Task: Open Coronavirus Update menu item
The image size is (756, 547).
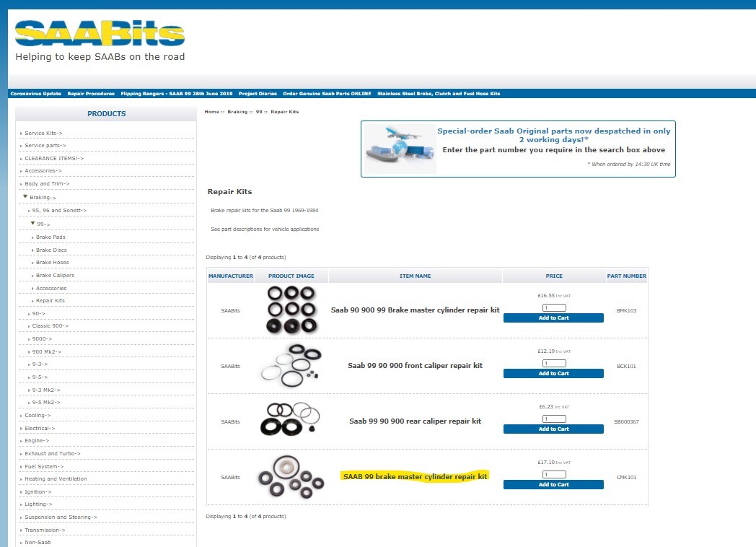Action: (35, 94)
